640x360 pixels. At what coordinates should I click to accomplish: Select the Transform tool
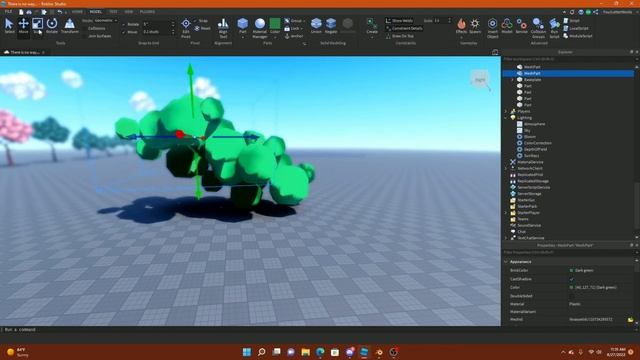(x=70, y=26)
